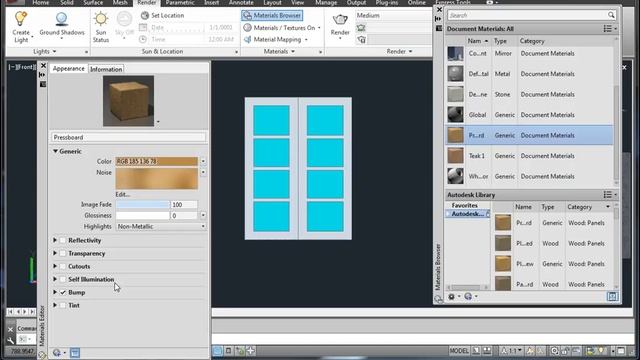Sort by the document materials Type column header
Image resolution: width=640 pixels, height=360 pixels.
point(500,41)
